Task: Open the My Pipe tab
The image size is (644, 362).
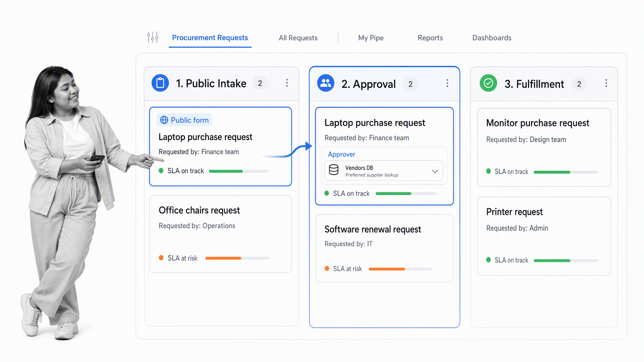Action: coord(371,38)
